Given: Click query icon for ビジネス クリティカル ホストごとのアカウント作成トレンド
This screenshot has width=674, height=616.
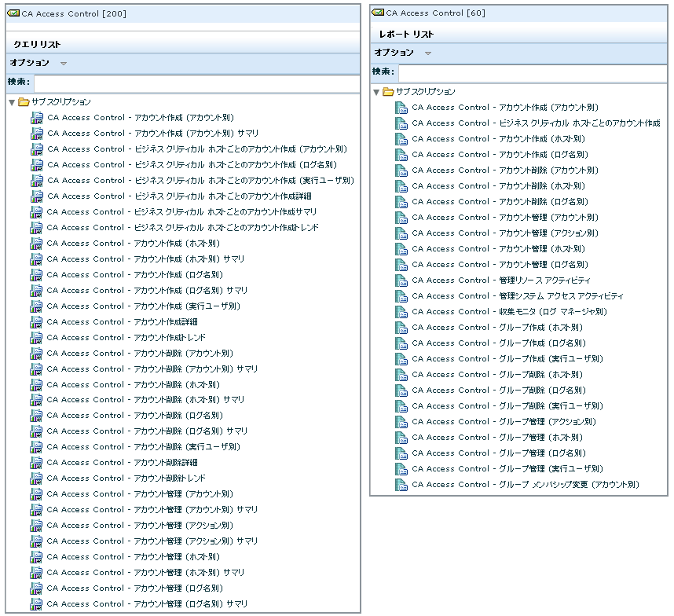Looking at the screenshot, I should pos(37,227).
